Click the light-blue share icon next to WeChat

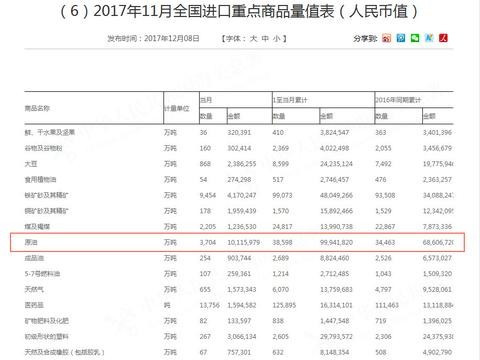click(x=429, y=38)
